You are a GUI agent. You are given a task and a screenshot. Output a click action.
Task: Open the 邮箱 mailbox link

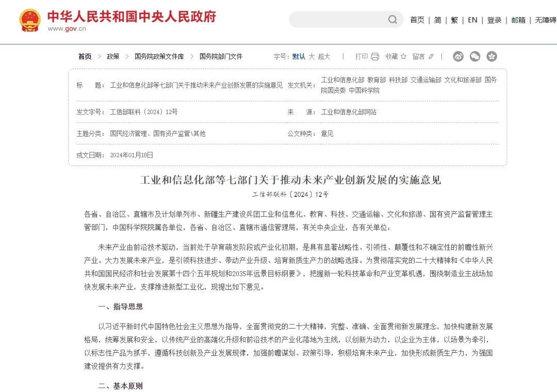point(518,20)
